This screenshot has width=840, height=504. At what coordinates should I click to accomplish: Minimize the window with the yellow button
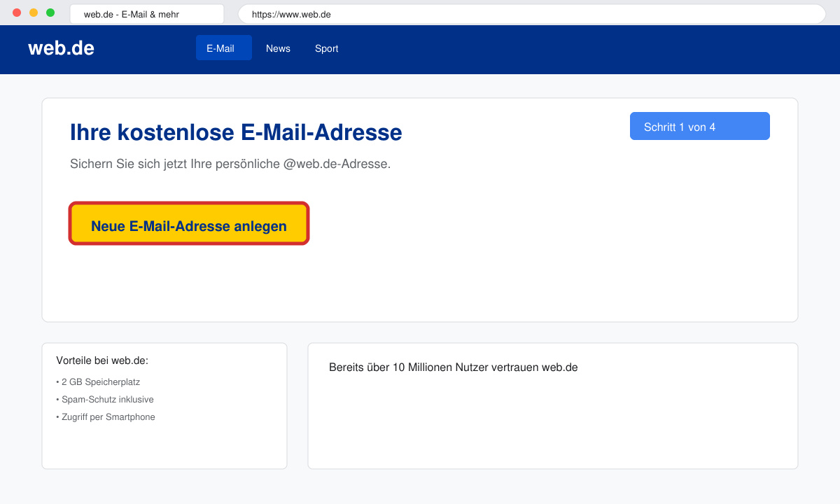[x=34, y=13]
